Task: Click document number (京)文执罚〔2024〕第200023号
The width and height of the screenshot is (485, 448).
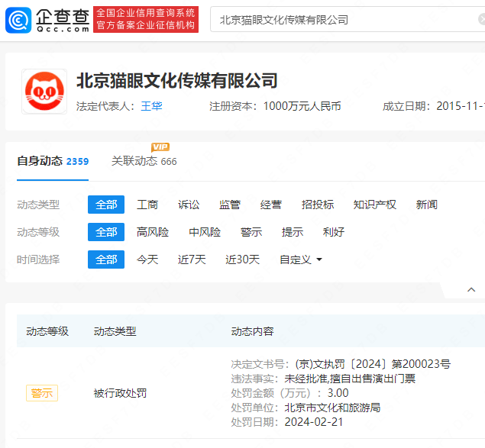Action: (x=373, y=364)
